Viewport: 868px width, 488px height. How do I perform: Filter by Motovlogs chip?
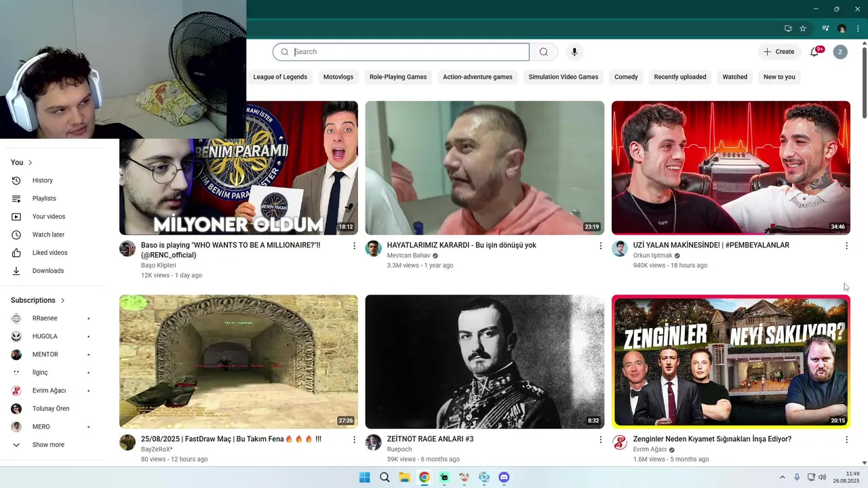(338, 77)
